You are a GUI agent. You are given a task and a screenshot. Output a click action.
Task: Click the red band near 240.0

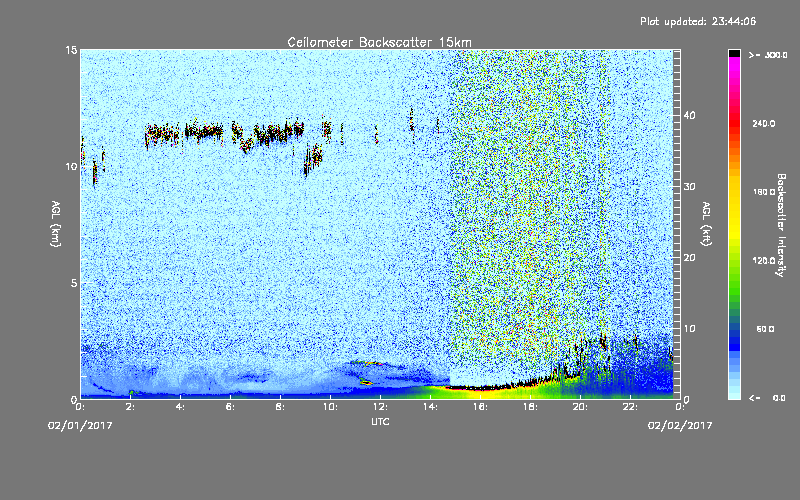point(734,123)
